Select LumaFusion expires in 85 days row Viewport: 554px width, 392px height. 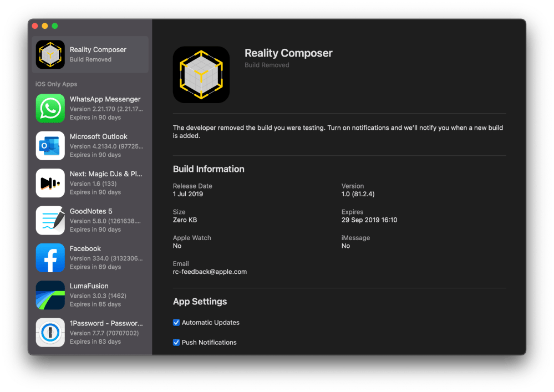click(95, 304)
